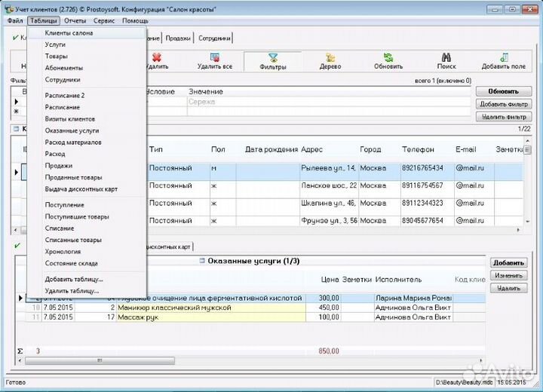
Task: Click the Delete (Удалить) toolbar icon
Action: [x=157, y=57]
